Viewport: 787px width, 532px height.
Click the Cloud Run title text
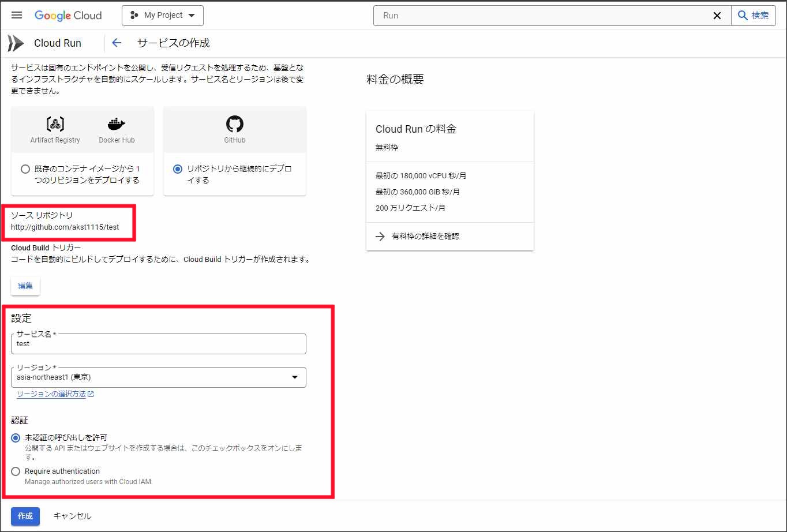58,43
